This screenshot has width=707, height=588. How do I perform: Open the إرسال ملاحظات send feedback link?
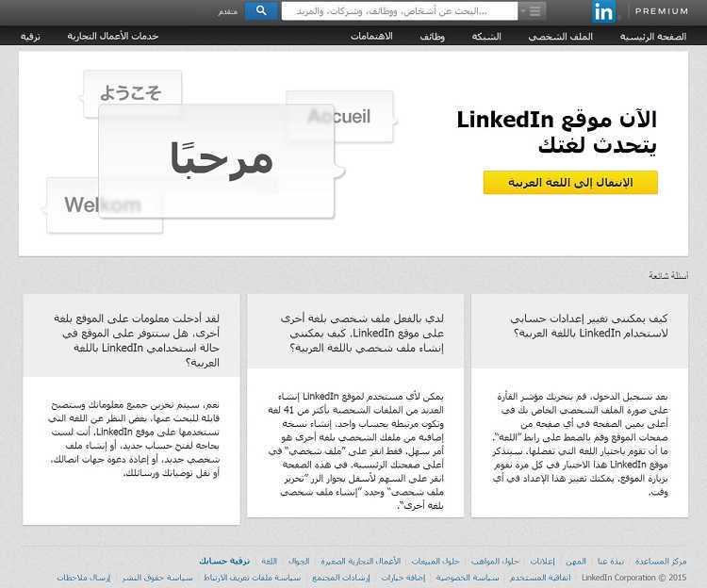[84, 578]
